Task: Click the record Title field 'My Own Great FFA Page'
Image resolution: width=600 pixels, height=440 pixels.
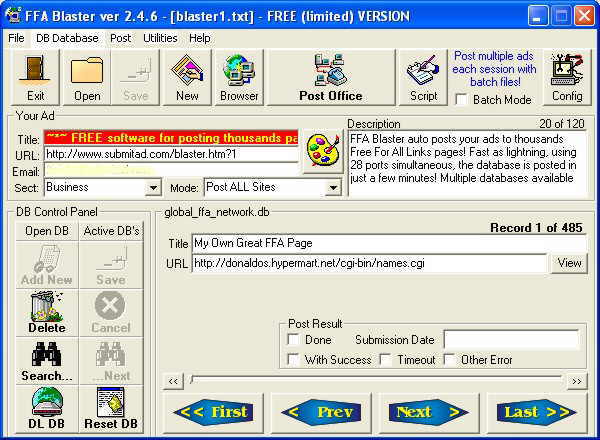Action: pyautogui.click(x=389, y=243)
